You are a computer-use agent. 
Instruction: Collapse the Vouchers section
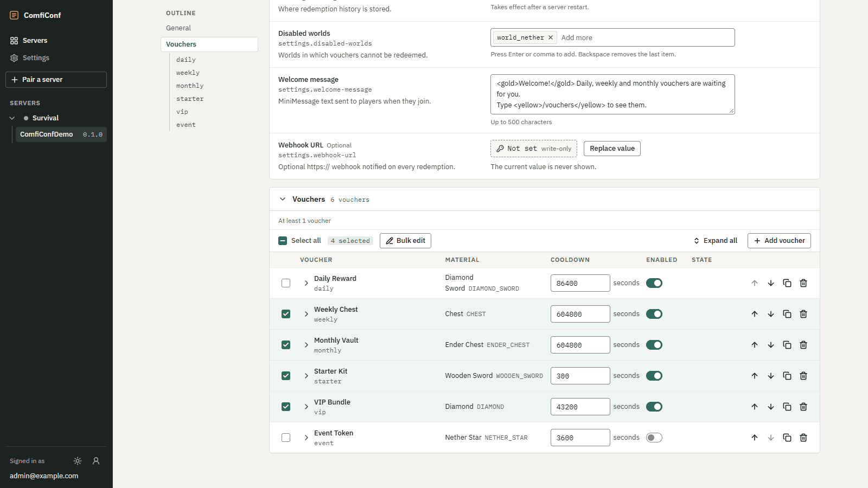tap(283, 199)
